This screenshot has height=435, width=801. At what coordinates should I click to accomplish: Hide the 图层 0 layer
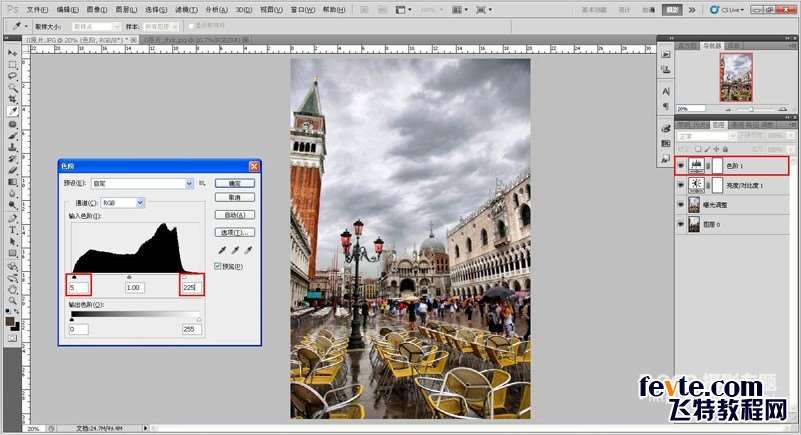(680, 224)
